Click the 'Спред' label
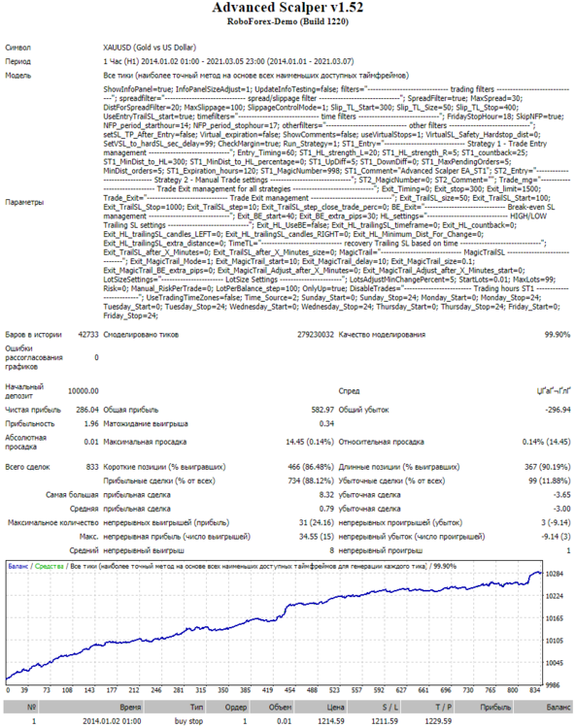The width and height of the screenshot is (575, 728). [349, 391]
